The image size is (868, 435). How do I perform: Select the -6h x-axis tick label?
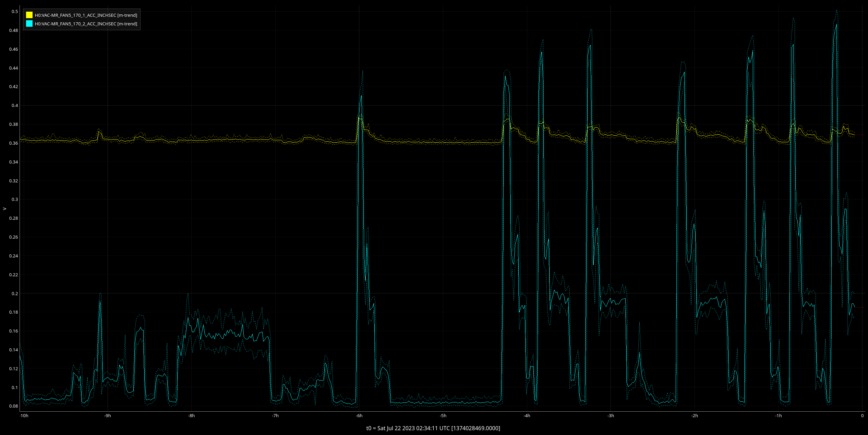(x=359, y=416)
